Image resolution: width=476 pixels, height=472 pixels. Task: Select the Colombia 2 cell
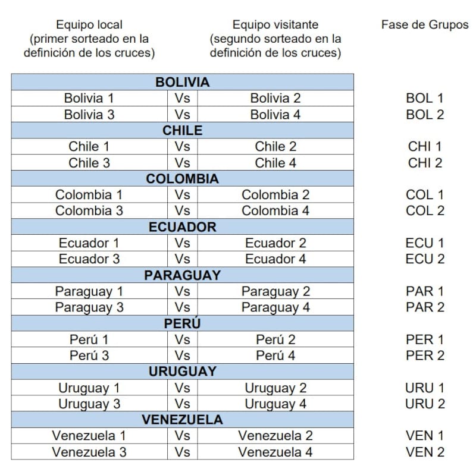pos(275,194)
